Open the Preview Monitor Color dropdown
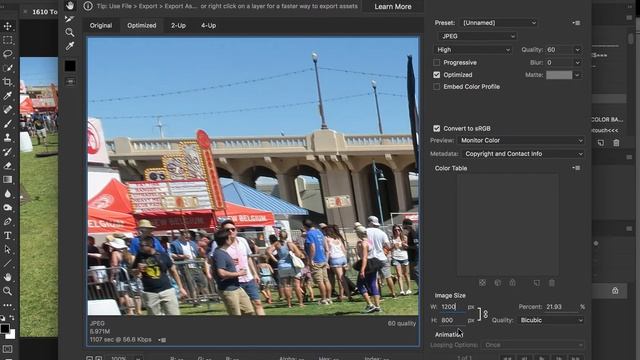The image size is (640, 360). tap(520, 140)
